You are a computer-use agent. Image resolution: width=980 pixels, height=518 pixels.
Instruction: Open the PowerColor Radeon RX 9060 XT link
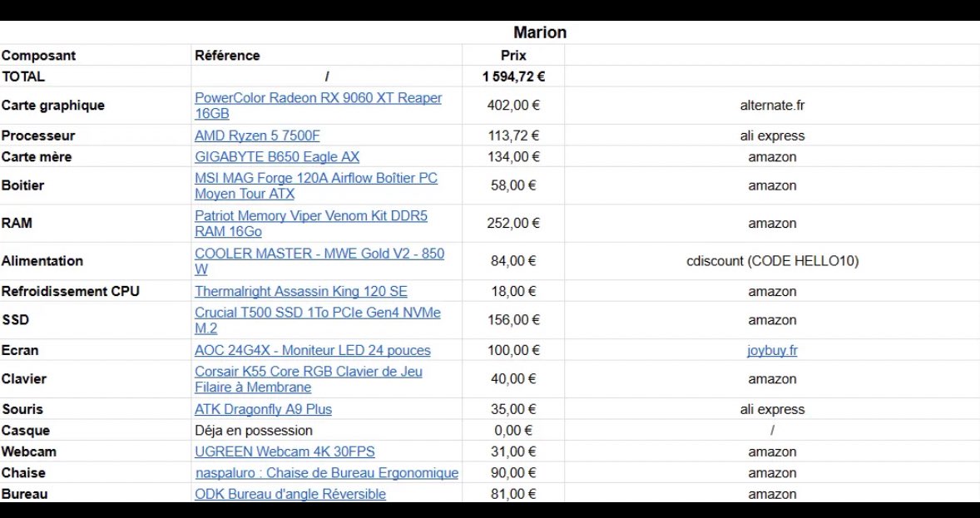point(318,106)
